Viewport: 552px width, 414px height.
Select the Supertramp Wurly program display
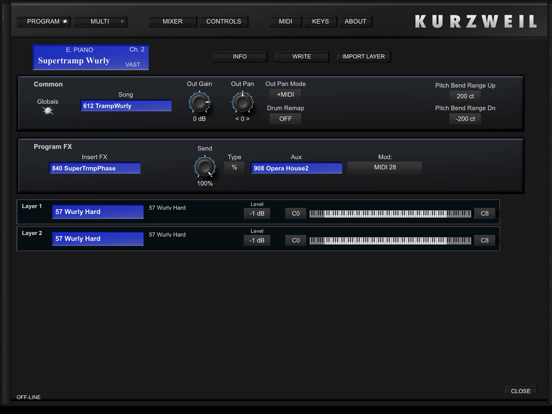tap(91, 57)
